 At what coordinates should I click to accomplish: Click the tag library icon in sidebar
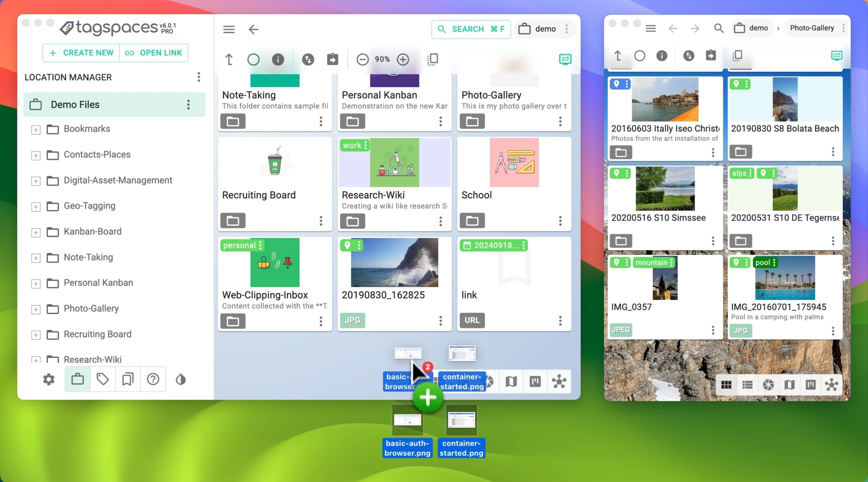coord(102,379)
